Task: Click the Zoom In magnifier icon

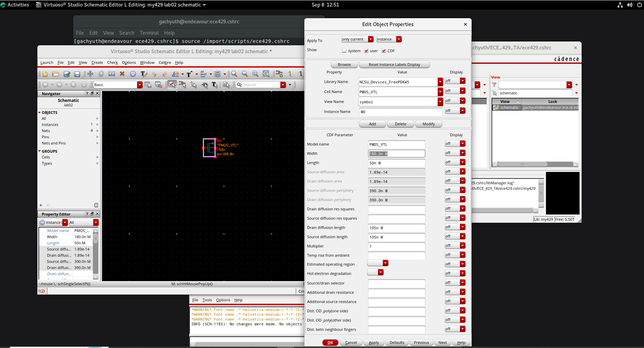Action: click(234, 74)
